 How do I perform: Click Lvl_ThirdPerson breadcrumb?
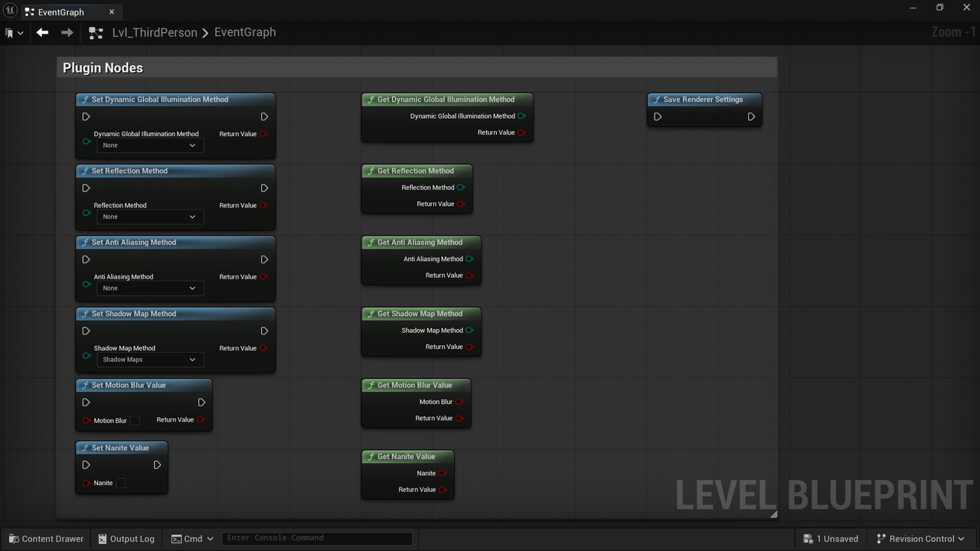point(155,32)
